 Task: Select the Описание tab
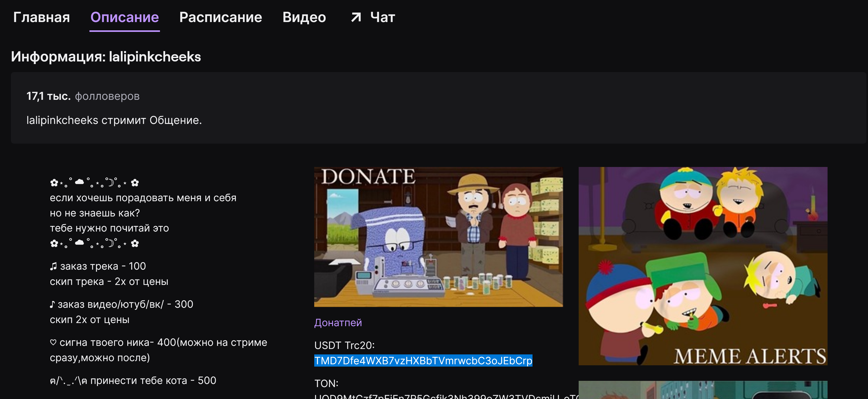coord(125,17)
